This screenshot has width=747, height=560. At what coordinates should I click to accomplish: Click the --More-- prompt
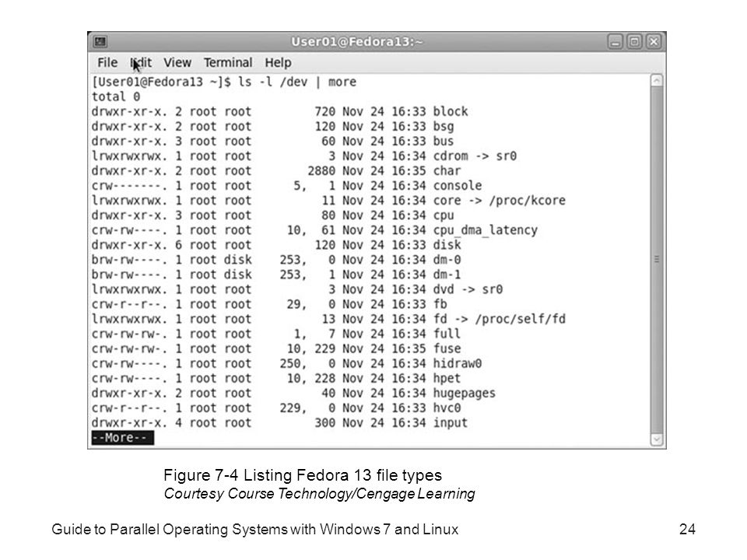(x=122, y=438)
